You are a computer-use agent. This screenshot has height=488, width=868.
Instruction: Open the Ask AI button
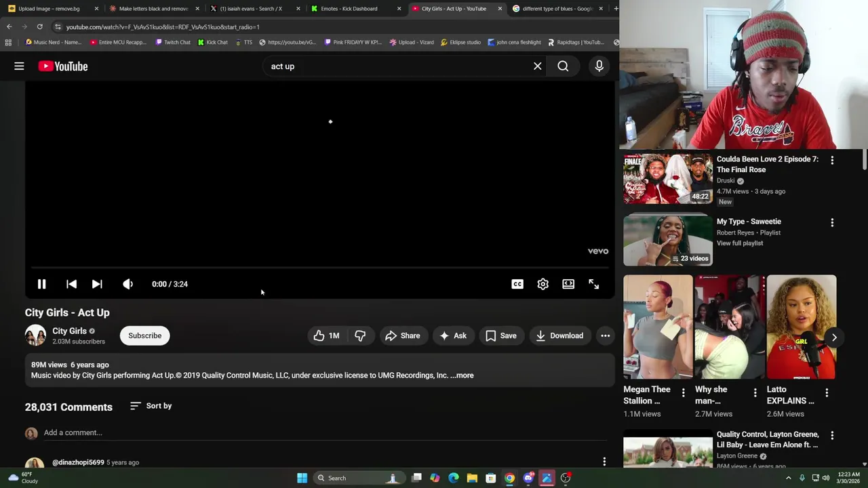tap(454, 335)
